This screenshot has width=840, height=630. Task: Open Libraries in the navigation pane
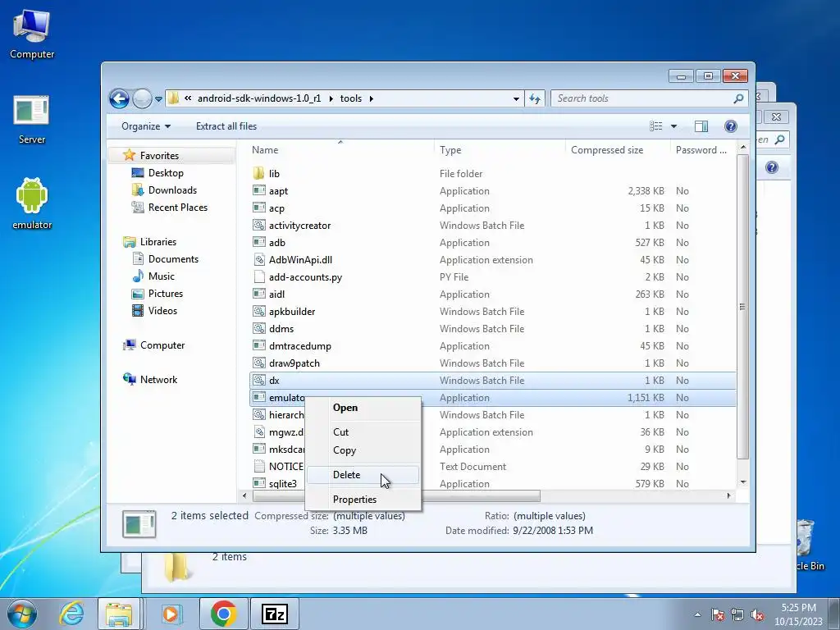pos(158,242)
